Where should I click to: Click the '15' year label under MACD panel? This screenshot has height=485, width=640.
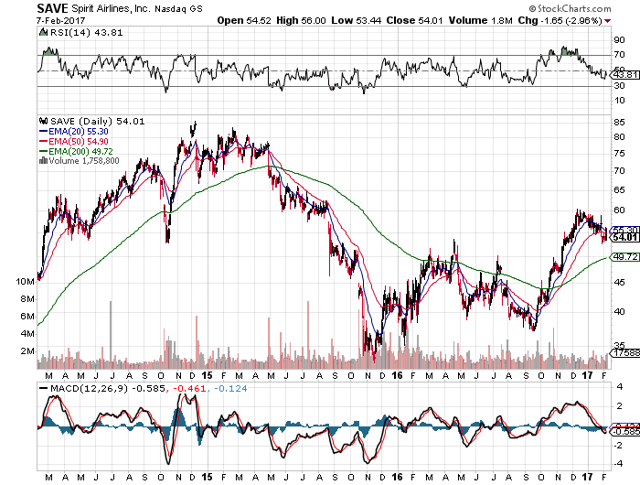click(x=207, y=477)
